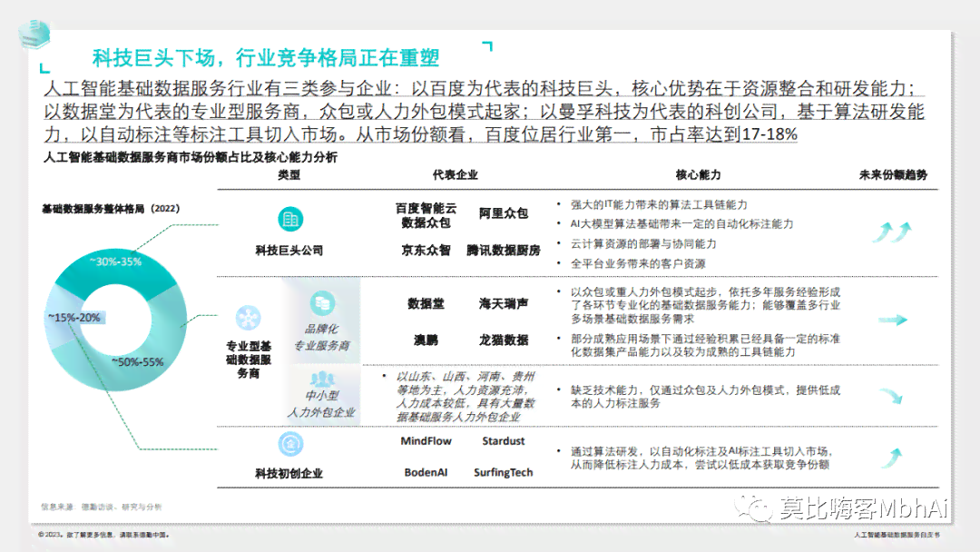Click the 核心能力 column header
Viewport: 980px width, 552px height.
[x=698, y=175]
